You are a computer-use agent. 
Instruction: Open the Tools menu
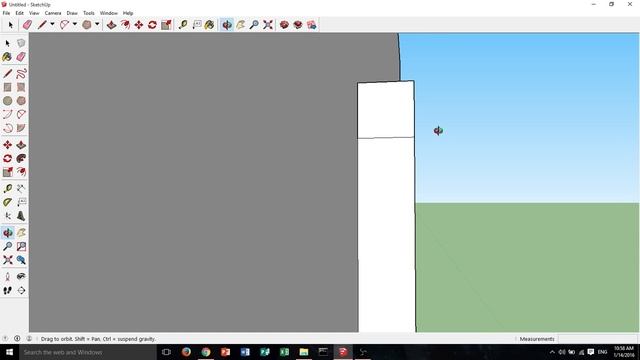click(89, 13)
